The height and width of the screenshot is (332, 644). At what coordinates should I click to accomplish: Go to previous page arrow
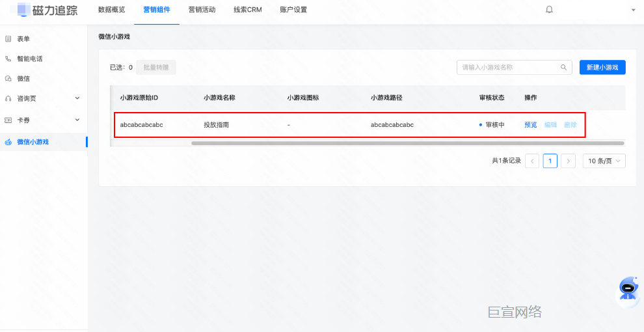tap(532, 161)
